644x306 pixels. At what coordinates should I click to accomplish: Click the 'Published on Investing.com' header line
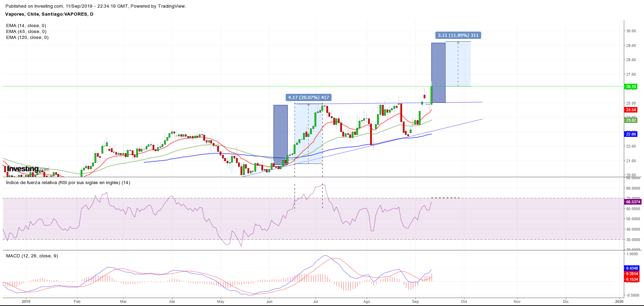[96, 6]
